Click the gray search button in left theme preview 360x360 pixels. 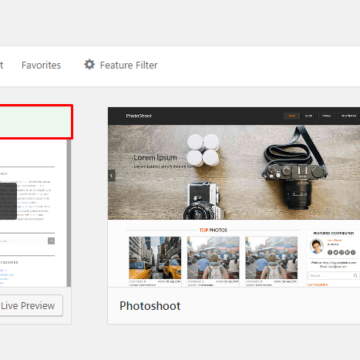coord(51,241)
